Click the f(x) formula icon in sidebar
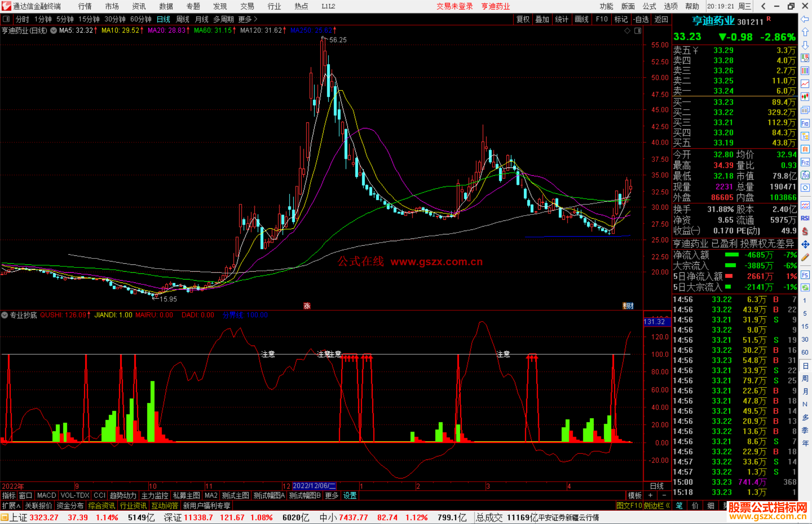 point(805,175)
